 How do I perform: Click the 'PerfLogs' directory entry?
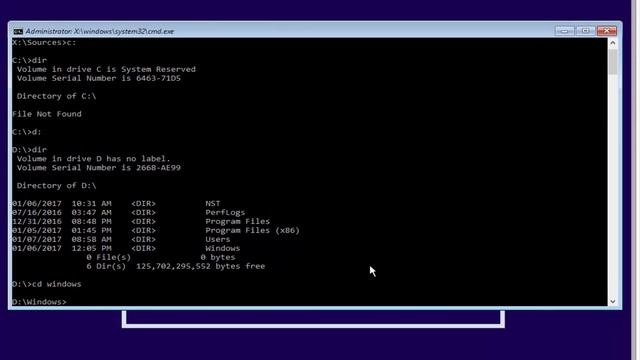tap(225, 213)
